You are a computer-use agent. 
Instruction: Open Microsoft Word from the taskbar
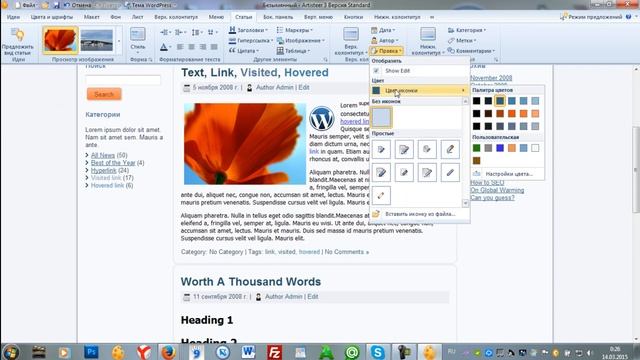pos(248,352)
